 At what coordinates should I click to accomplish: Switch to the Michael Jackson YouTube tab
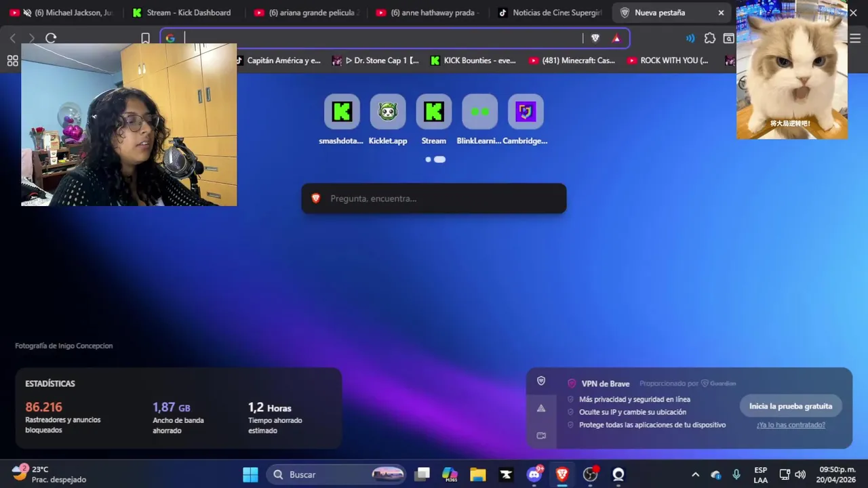point(73,13)
